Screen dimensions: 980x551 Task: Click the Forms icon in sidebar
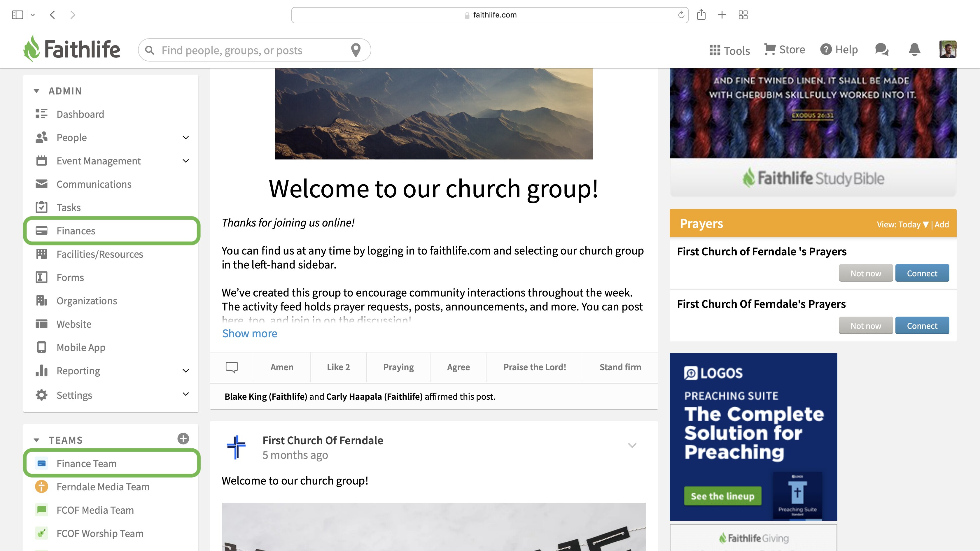41,277
